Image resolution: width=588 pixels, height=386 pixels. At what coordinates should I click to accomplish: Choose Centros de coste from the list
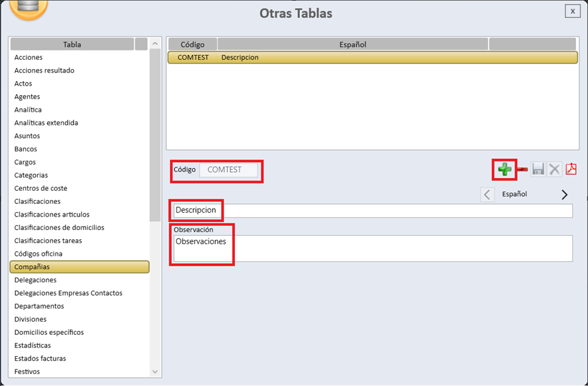tap(40, 189)
